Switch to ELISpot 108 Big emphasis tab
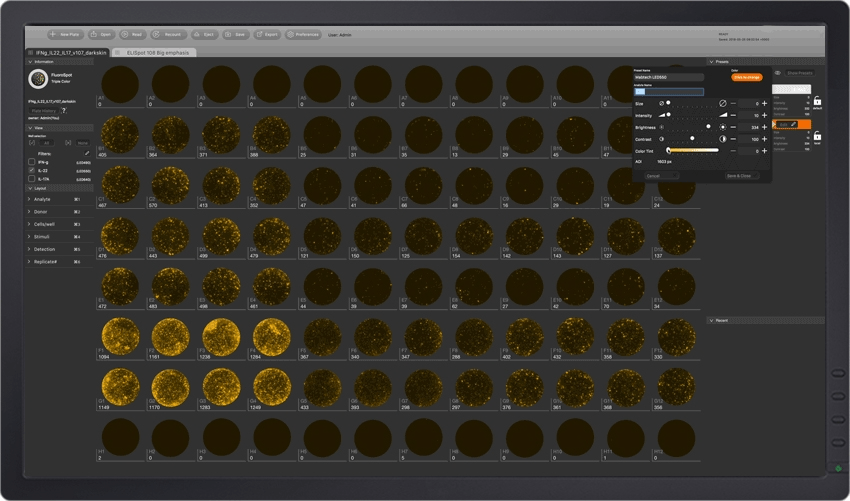 click(x=155, y=51)
